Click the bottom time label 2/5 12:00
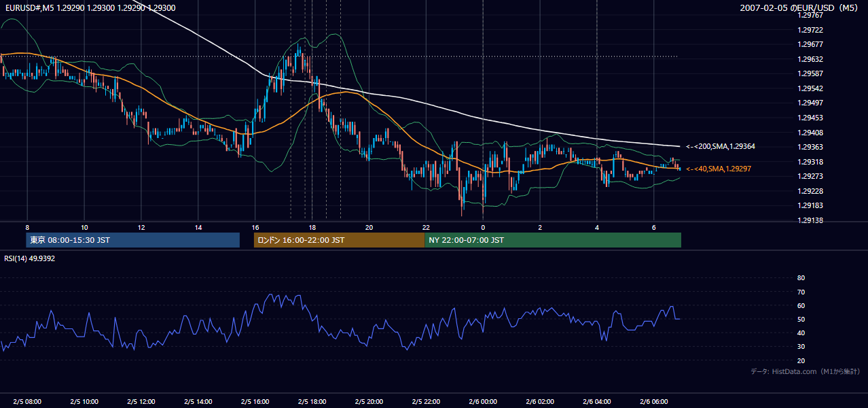 click(141, 402)
